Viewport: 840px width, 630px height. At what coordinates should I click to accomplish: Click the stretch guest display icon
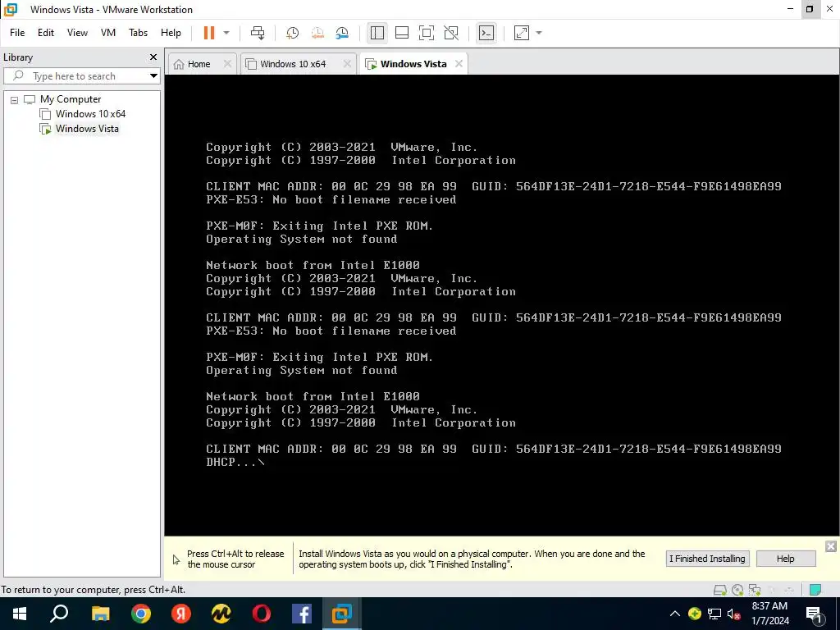click(x=522, y=33)
